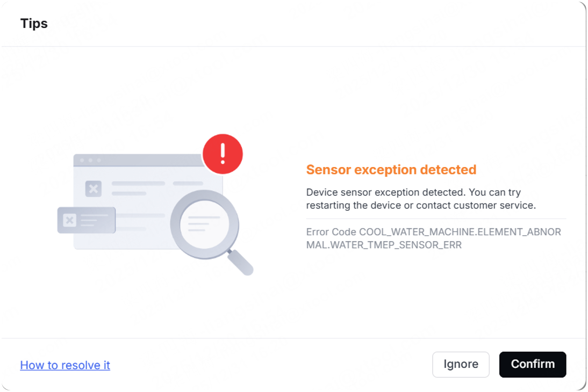The image size is (588, 392).
Task: Click the divider line above the error code
Action: (436, 219)
